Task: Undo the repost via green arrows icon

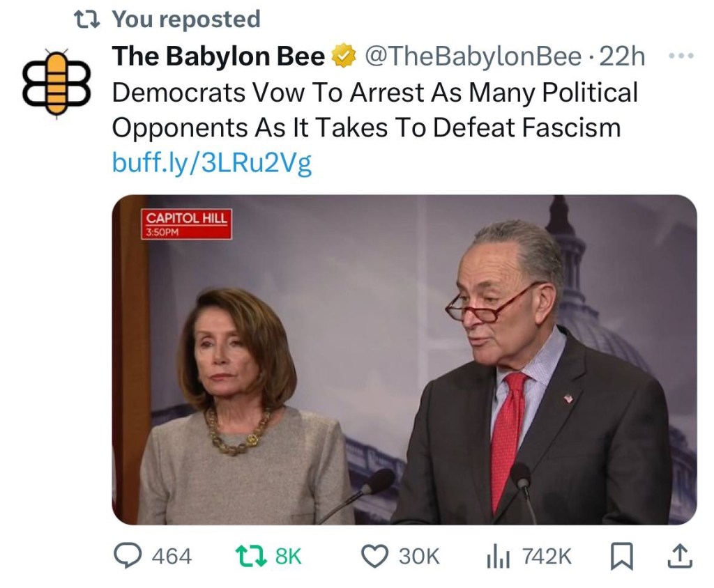Action: pos(249,555)
